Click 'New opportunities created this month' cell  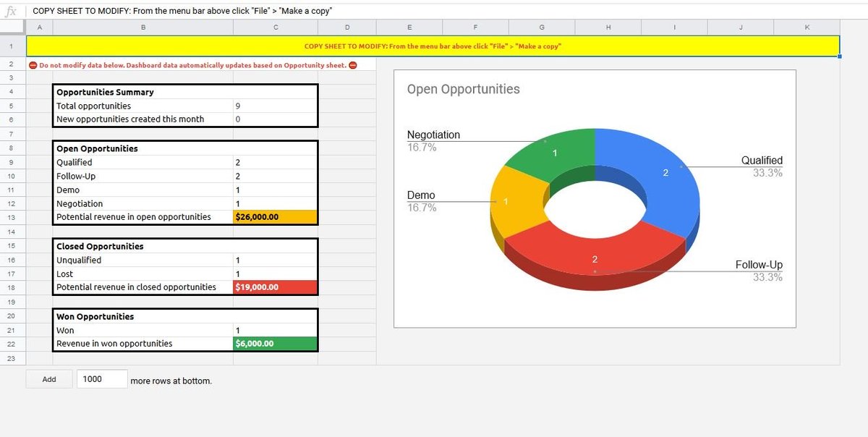pyautogui.click(x=143, y=119)
